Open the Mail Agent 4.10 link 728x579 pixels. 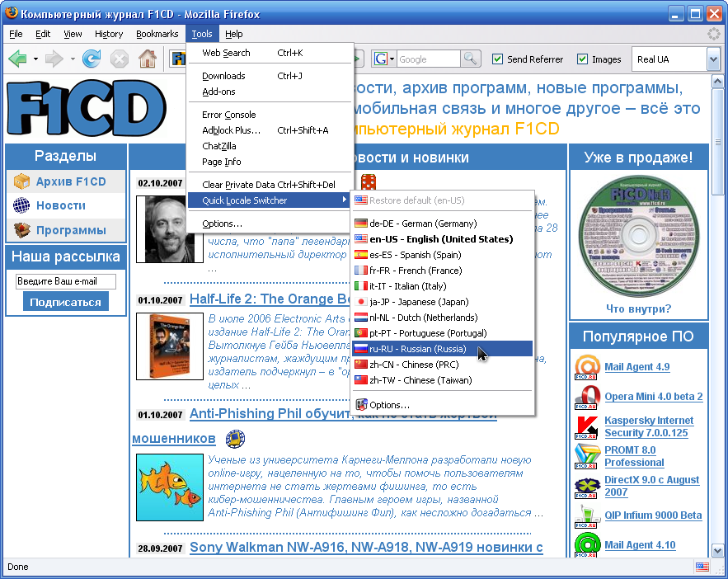tap(640, 545)
